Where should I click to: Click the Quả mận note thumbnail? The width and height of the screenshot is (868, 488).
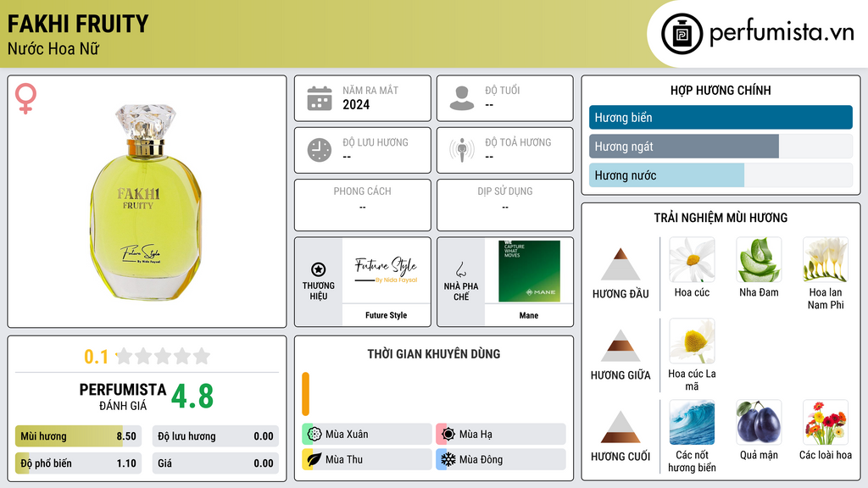tap(759, 423)
